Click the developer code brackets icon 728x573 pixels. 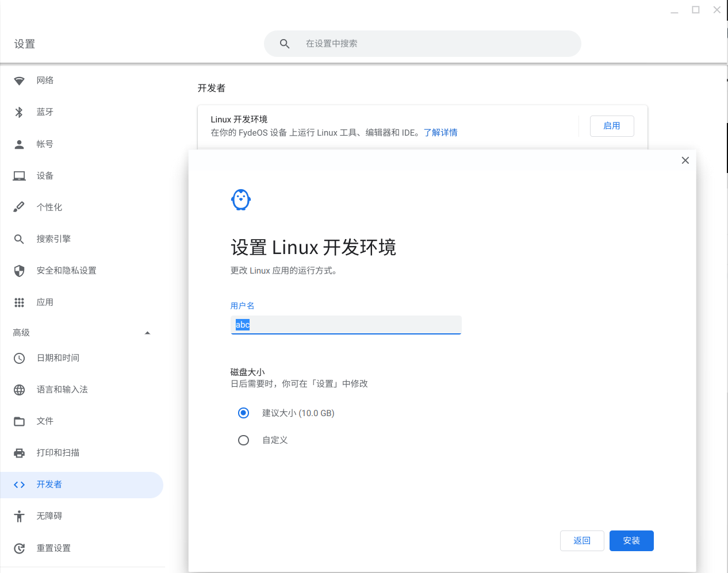tap(19, 484)
